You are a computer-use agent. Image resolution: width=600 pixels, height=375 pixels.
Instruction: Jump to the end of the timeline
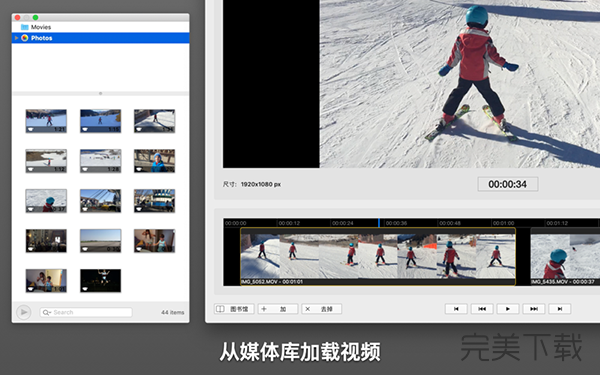(x=560, y=309)
